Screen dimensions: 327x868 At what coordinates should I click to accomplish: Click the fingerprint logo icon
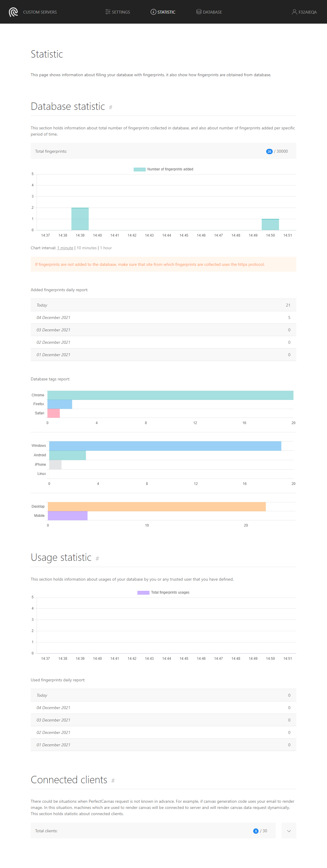(x=13, y=12)
